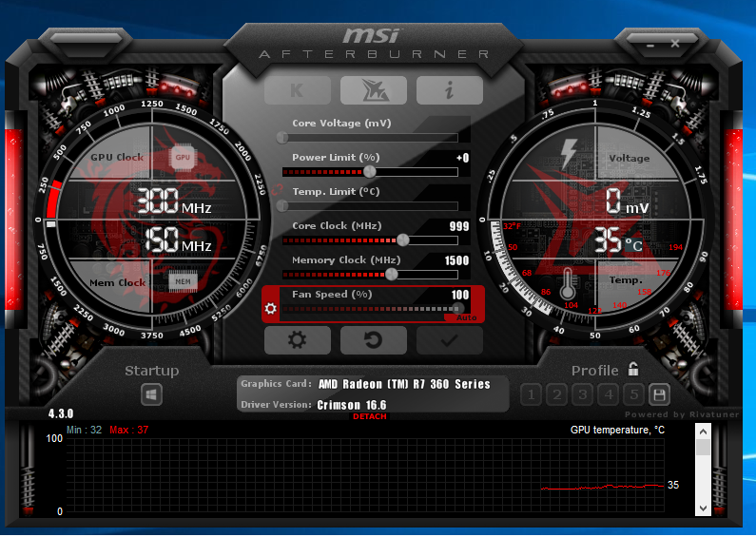
Task: Open the Kombustor K button
Action: click(x=298, y=90)
